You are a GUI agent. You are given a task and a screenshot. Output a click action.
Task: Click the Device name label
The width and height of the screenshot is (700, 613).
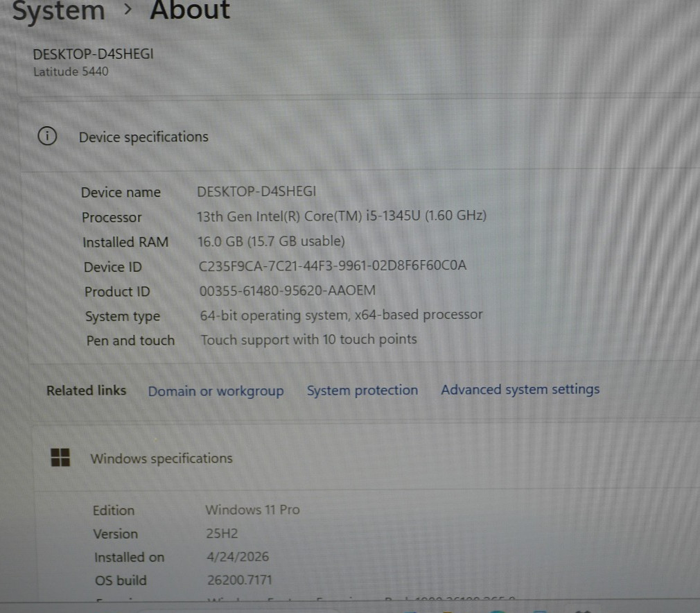pos(121,192)
